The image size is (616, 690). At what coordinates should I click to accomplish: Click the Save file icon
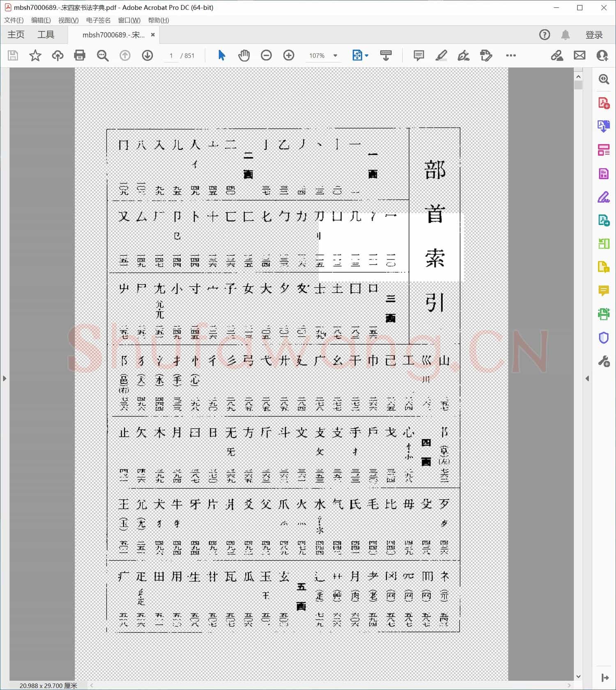tap(13, 55)
